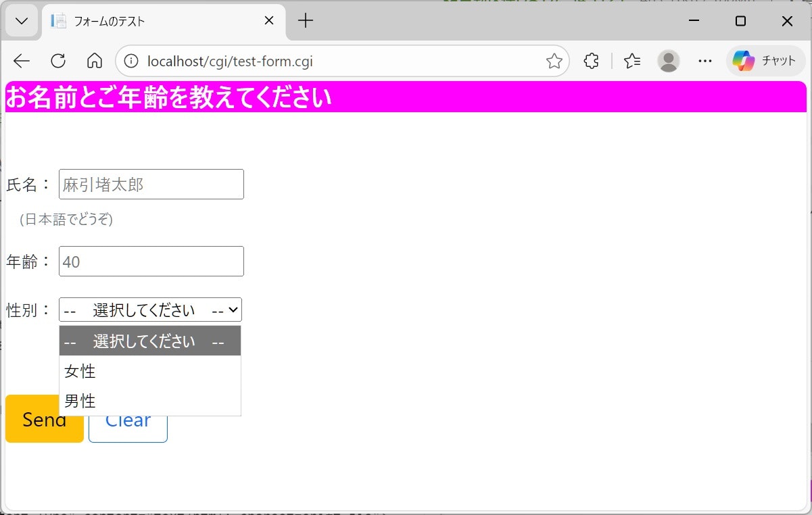Screen dimensions: 812x515
Task: Click the 氏名 label
Action: pos(28,185)
